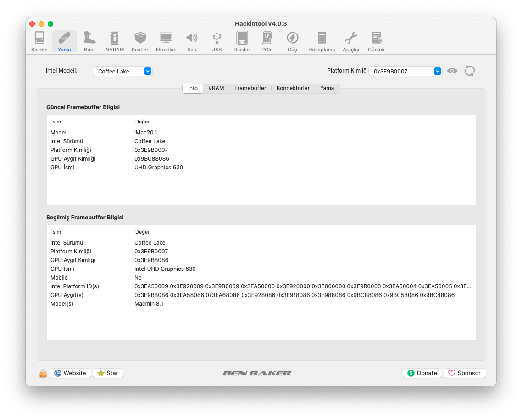
Task: Open the Güç power section
Action: click(292, 41)
